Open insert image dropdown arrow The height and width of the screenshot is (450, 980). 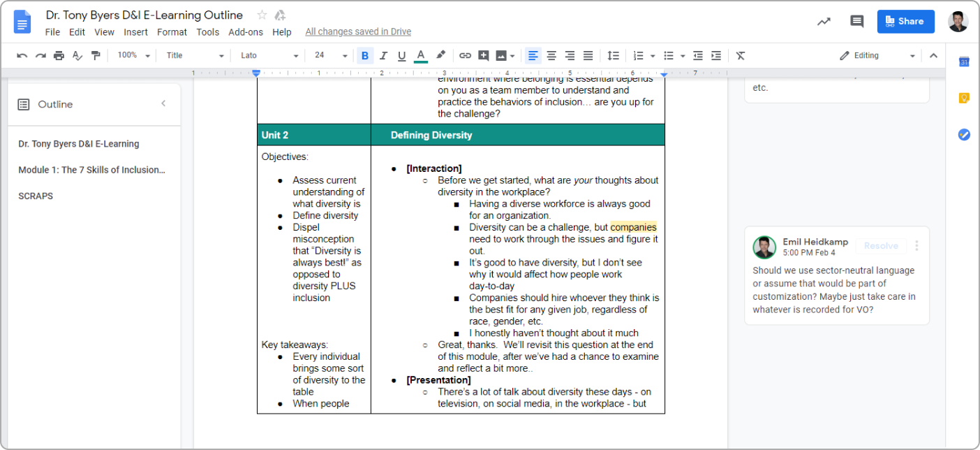point(512,56)
